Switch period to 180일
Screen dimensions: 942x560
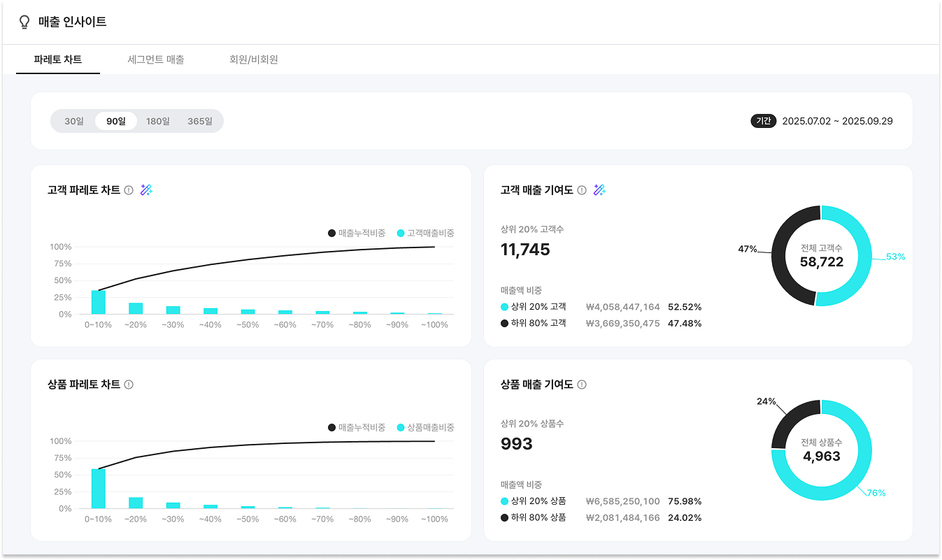[x=158, y=121]
